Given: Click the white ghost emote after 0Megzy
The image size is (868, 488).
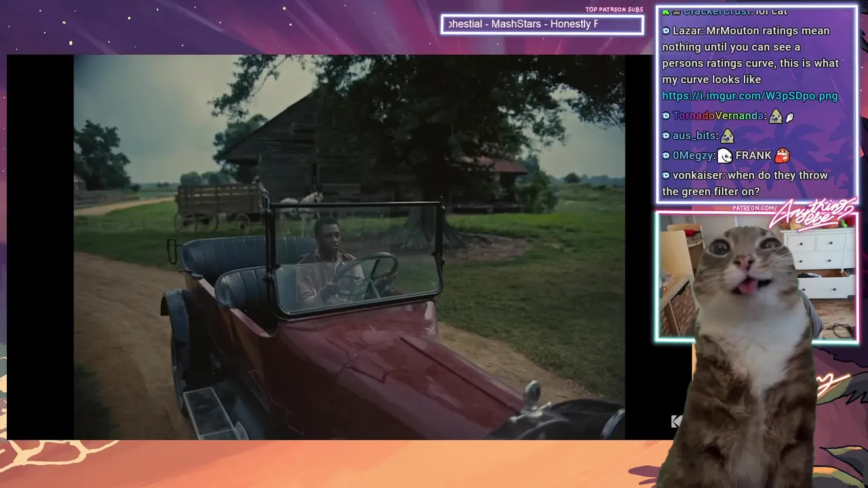Looking at the screenshot, I should click(x=725, y=156).
